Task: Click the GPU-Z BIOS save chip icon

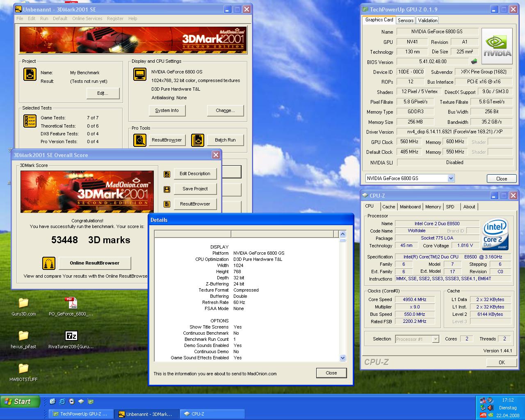Action: 474,62
